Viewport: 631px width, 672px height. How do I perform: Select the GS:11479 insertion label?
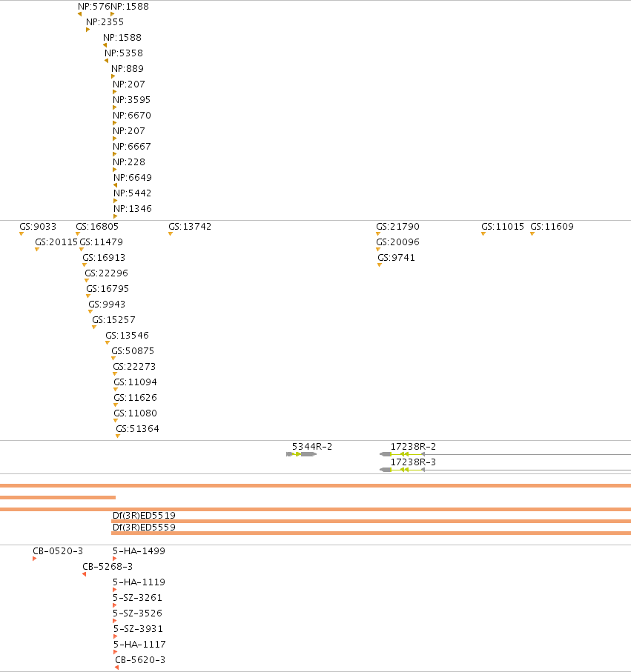102,242
